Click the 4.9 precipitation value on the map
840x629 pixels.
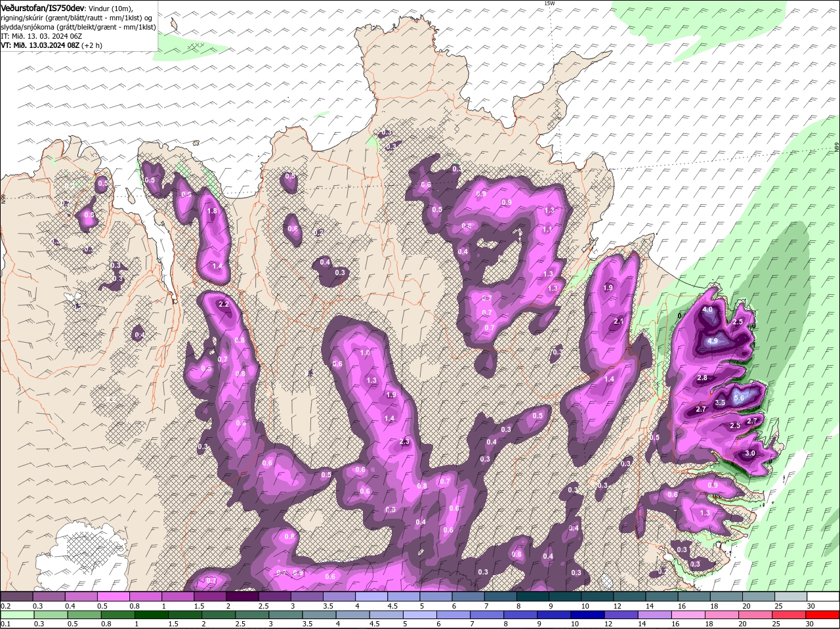pos(713,341)
